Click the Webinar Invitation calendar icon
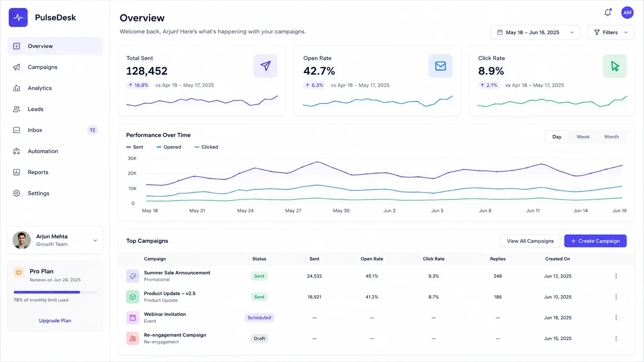Screen dimensions: 644x362 (x=132, y=318)
